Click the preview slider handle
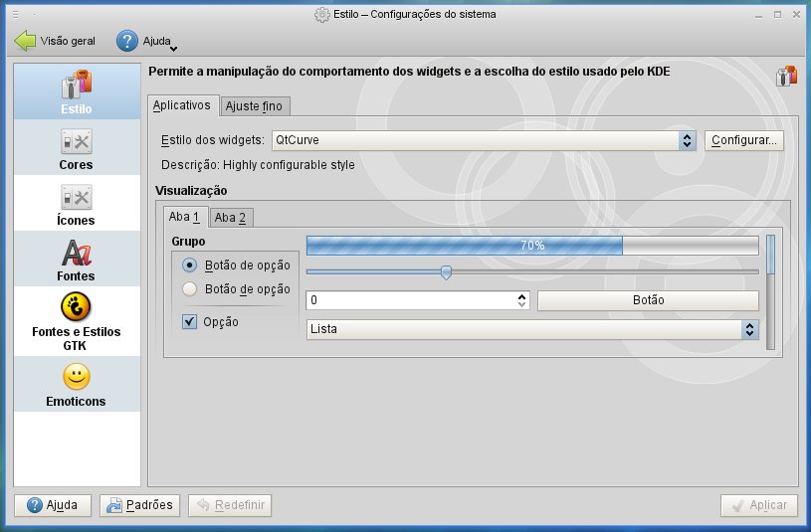Screen dimensions: 811x532 point(446,271)
